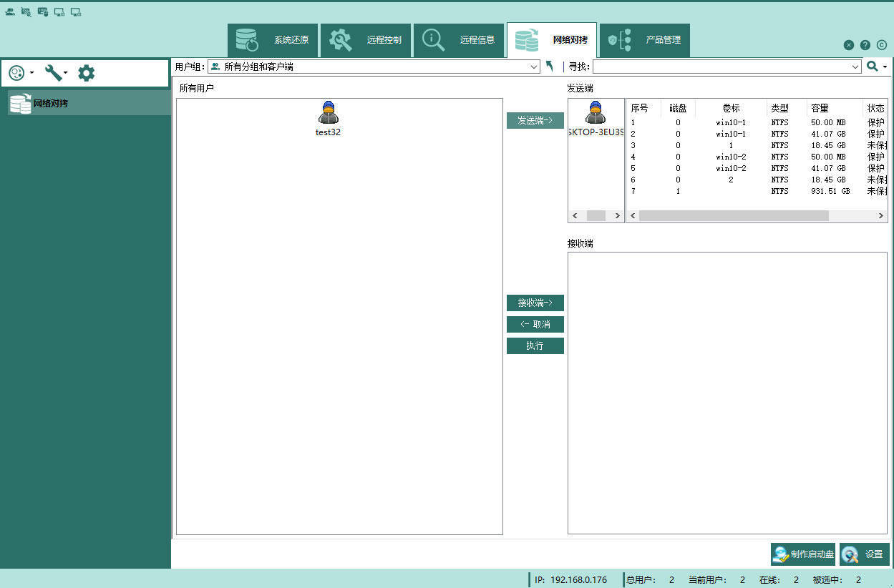Switch to the 系统还原 tab
Image resolution: width=894 pixels, height=588 pixels.
[273, 40]
